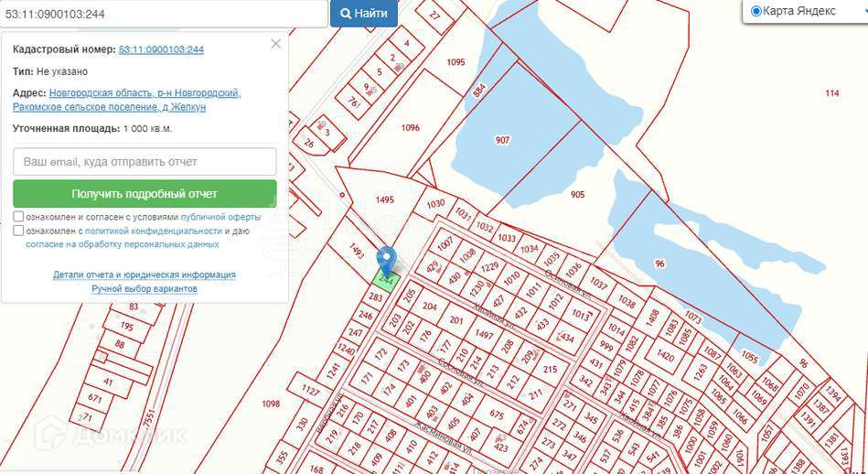
Task: Close the cadastral info panel
Action: 275,44
